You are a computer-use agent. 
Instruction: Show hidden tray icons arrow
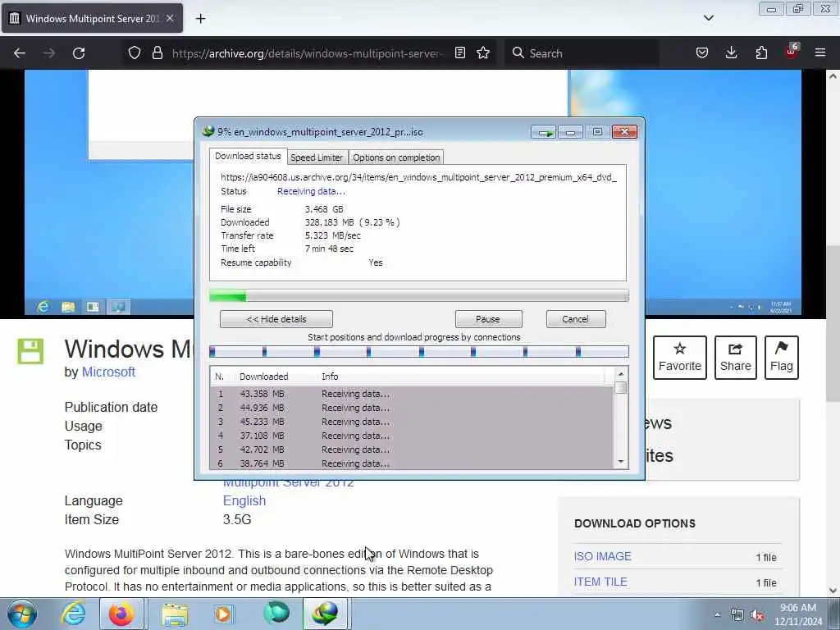pos(717,614)
